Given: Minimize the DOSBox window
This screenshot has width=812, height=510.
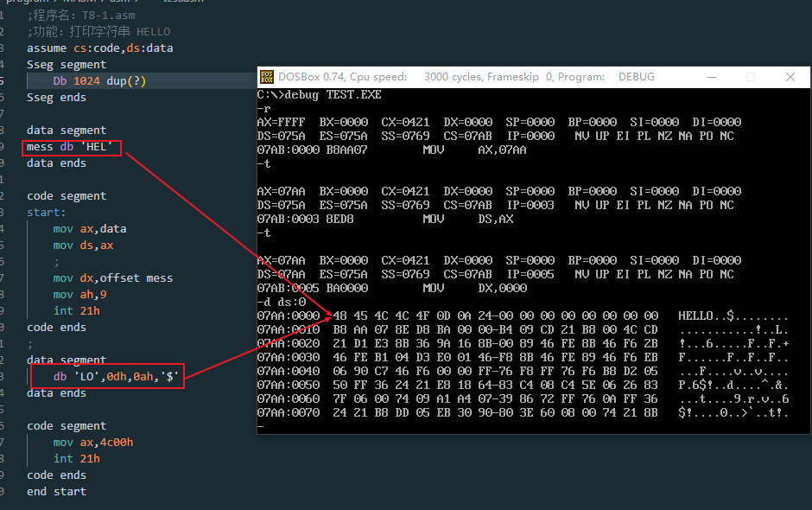Looking at the screenshot, I should (x=712, y=77).
